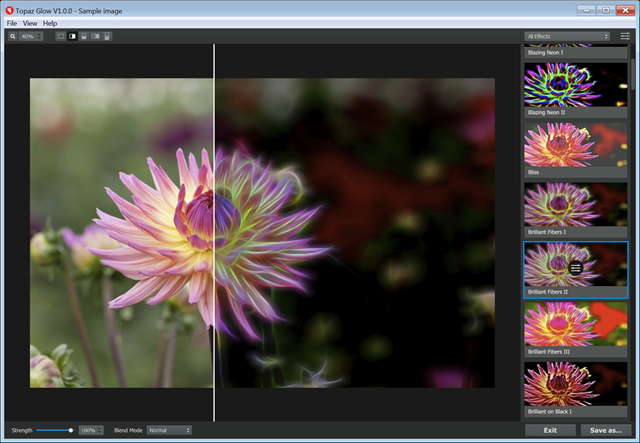
Task: Click the Strength percentage stepper field
Action: (x=91, y=430)
